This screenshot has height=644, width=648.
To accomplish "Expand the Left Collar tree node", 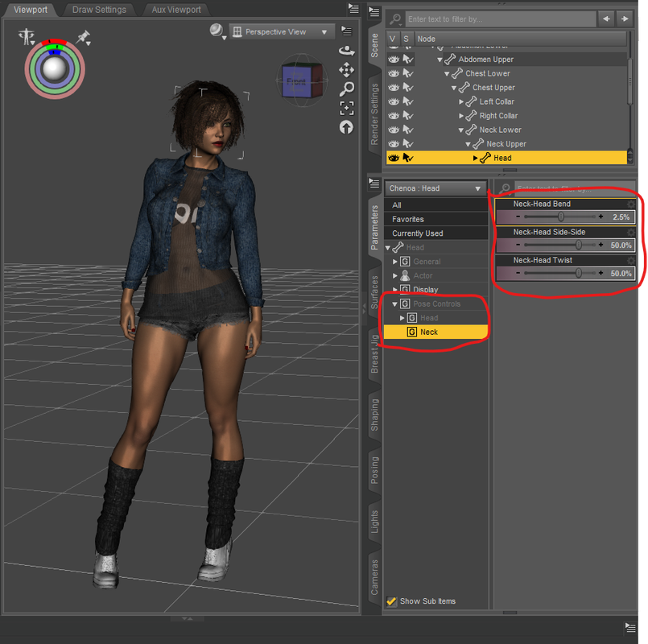I will tap(460, 101).
